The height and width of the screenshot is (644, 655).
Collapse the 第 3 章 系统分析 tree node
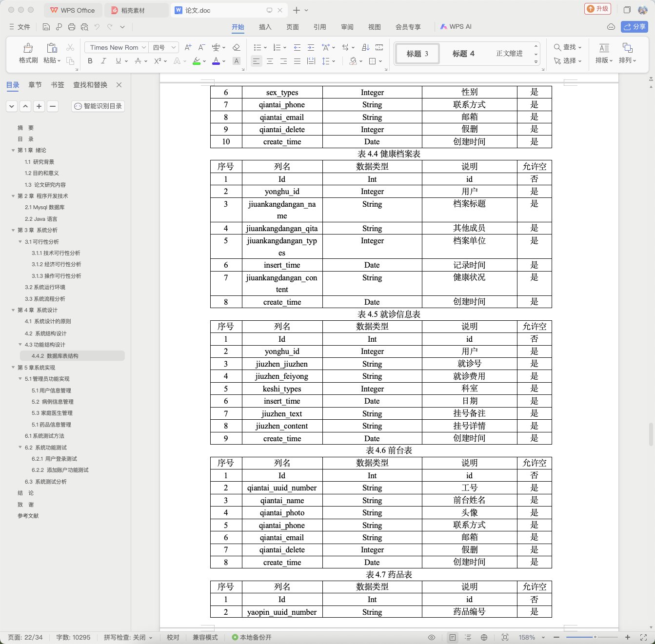click(13, 230)
